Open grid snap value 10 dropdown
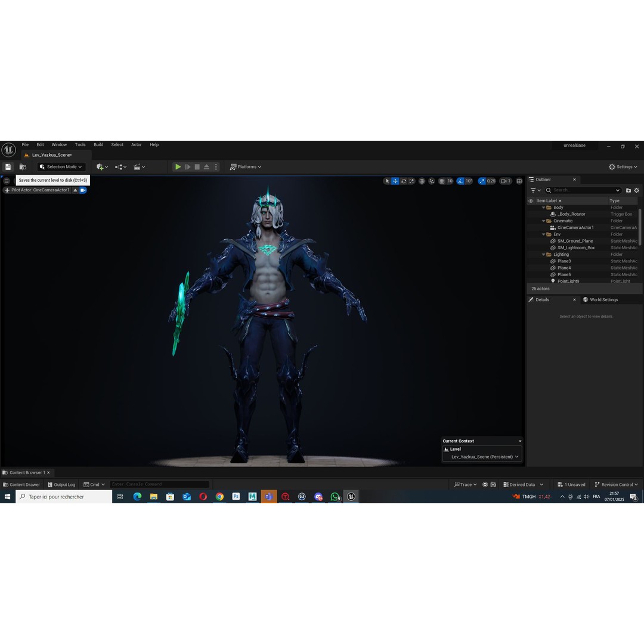Screen dimensions: 644x644 450,181
